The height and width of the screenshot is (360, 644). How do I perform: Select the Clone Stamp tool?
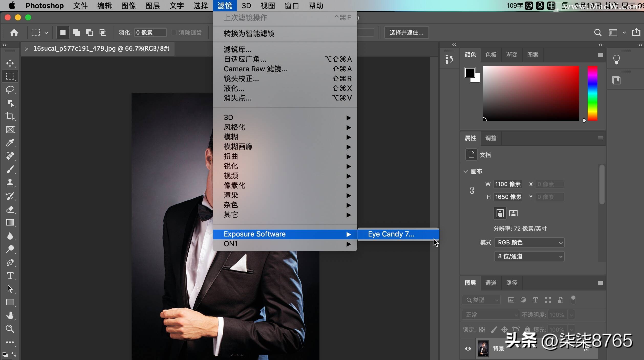[x=10, y=182]
